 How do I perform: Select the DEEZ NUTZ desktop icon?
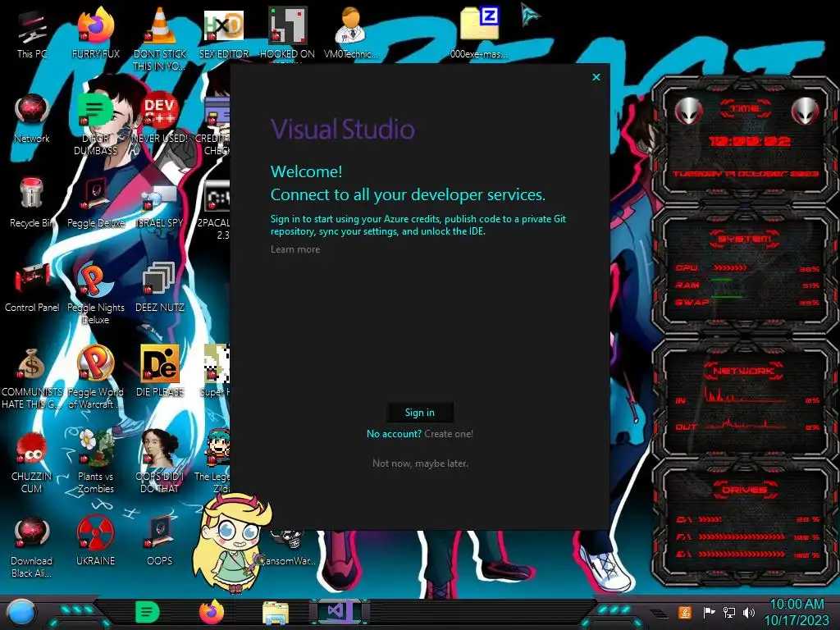(x=160, y=286)
